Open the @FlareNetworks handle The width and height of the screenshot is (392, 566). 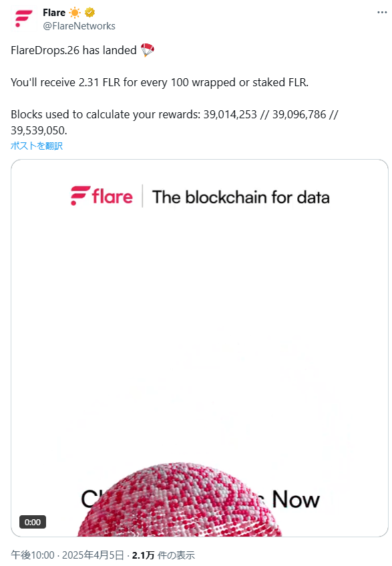pyautogui.click(x=79, y=26)
